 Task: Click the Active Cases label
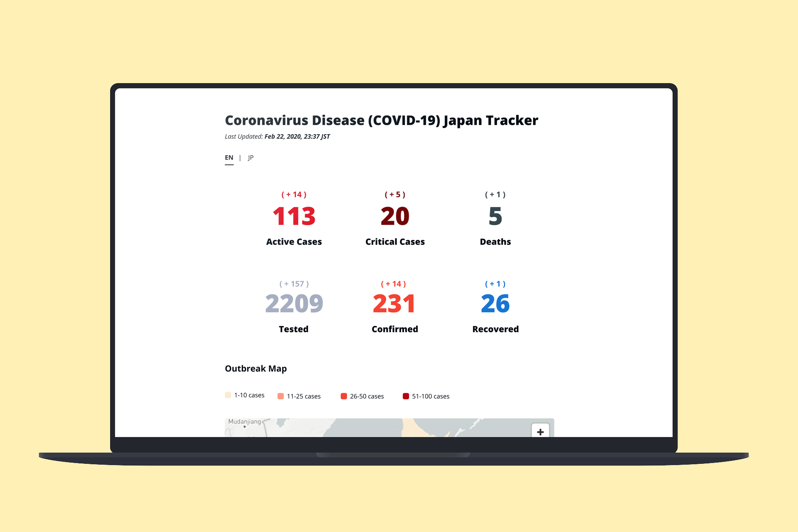pyautogui.click(x=294, y=242)
